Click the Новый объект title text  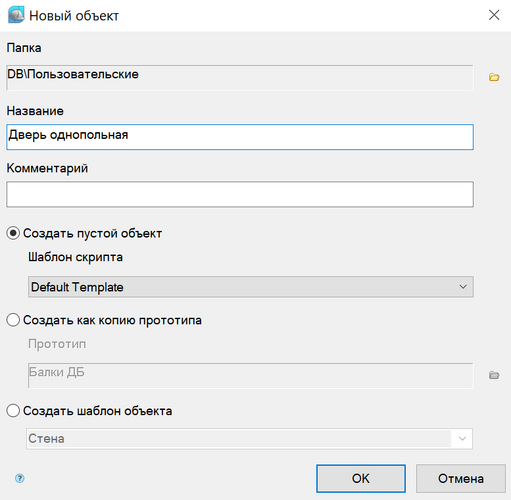pyautogui.click(x=74, y=16)
